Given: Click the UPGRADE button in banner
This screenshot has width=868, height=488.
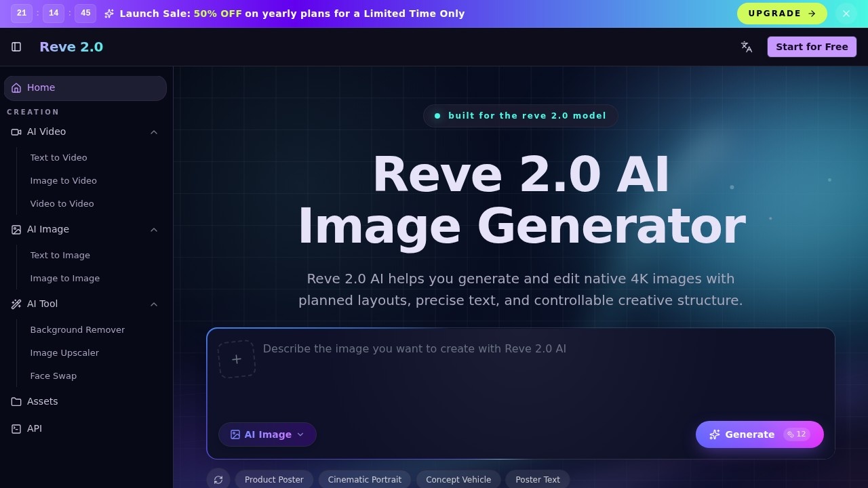Looking at the screenshot, I should tap(782, 14).
